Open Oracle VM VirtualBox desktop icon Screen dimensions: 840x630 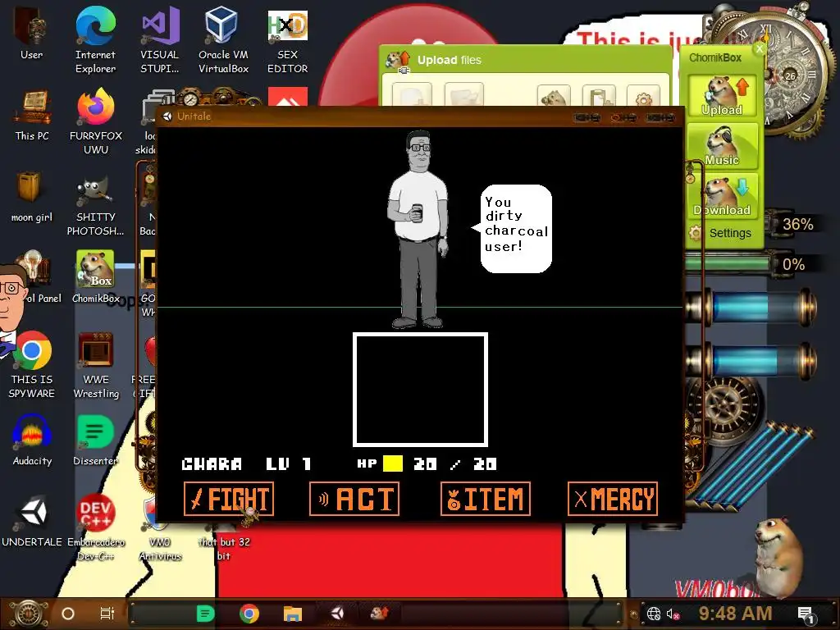pyautogui.click(x=223, y=40)
